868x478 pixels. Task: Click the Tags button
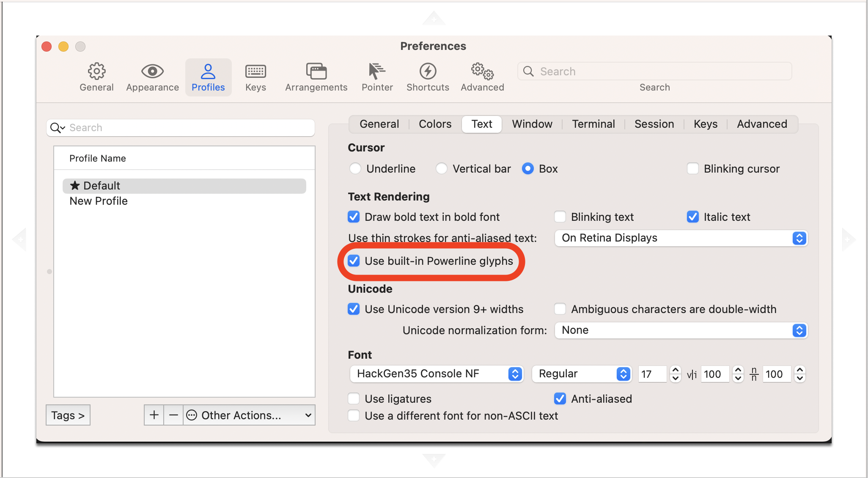(x=68, y=415)
